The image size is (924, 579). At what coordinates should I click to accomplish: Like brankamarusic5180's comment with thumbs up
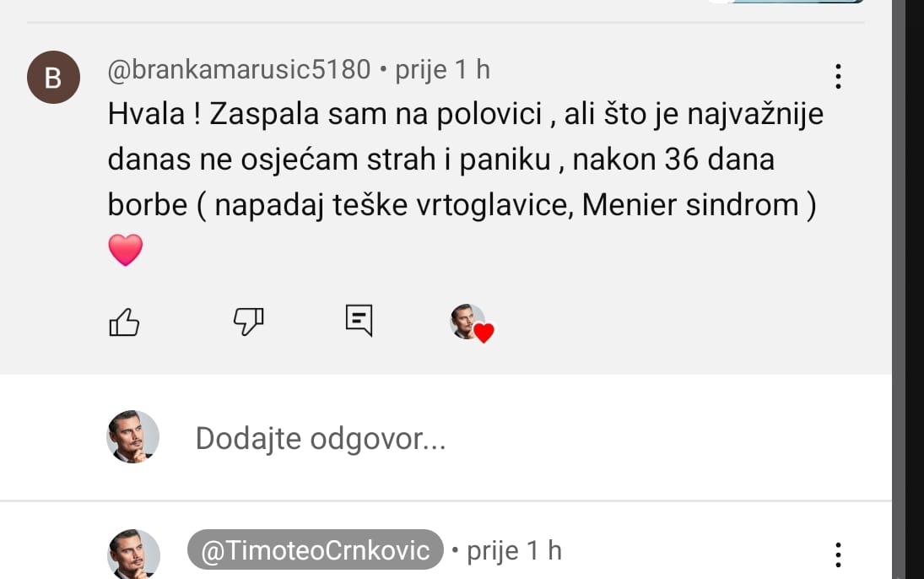point(124,322)
